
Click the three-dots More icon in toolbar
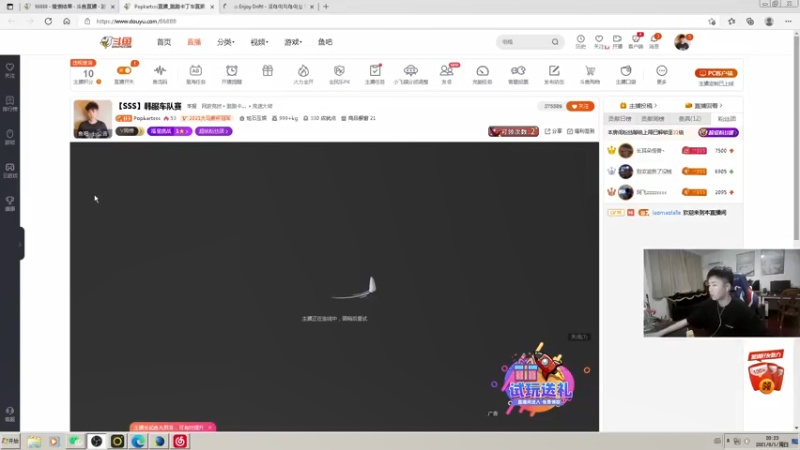click(662, 70)
